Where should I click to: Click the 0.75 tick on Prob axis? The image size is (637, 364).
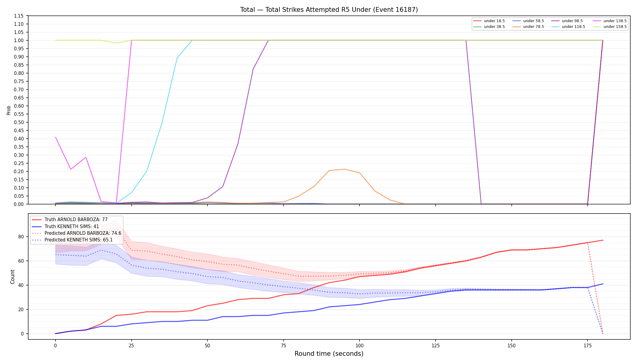pyautogui.click(x=19, y=81)
